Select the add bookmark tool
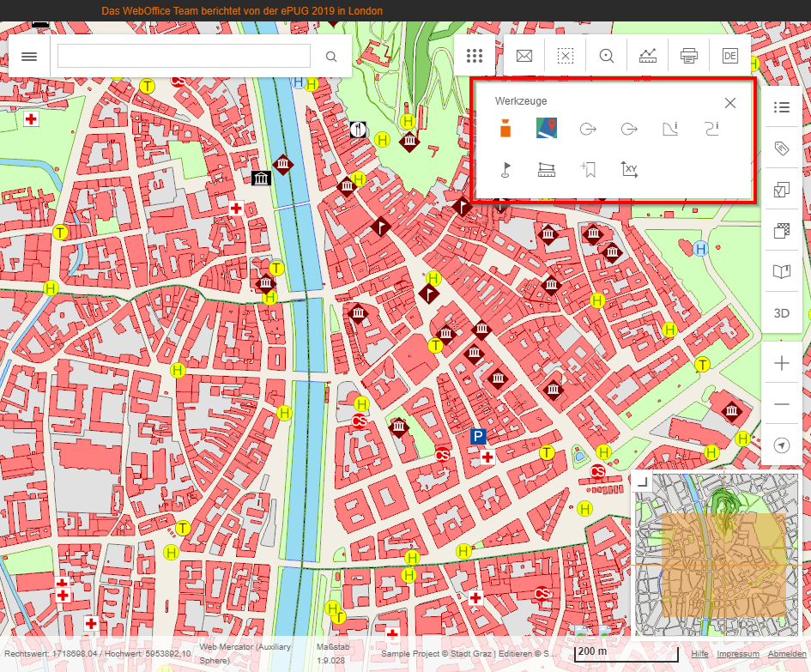811x672 pixels. [588, 169]
